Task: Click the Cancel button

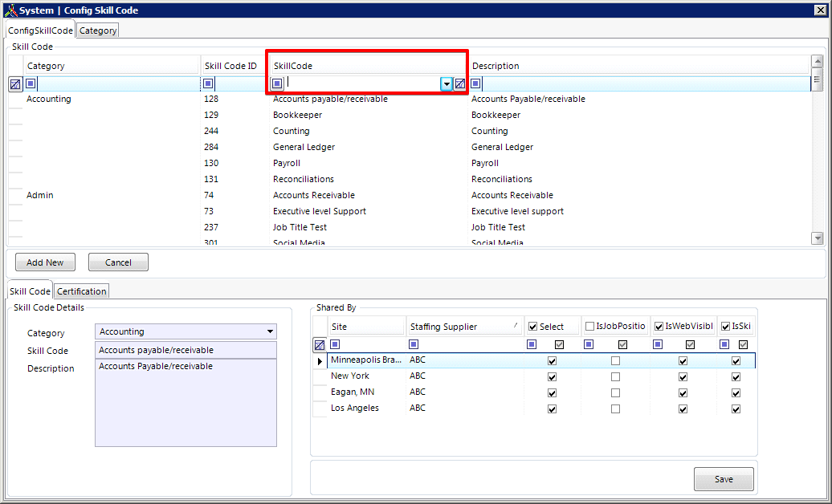Action: [x=118, y=262]
